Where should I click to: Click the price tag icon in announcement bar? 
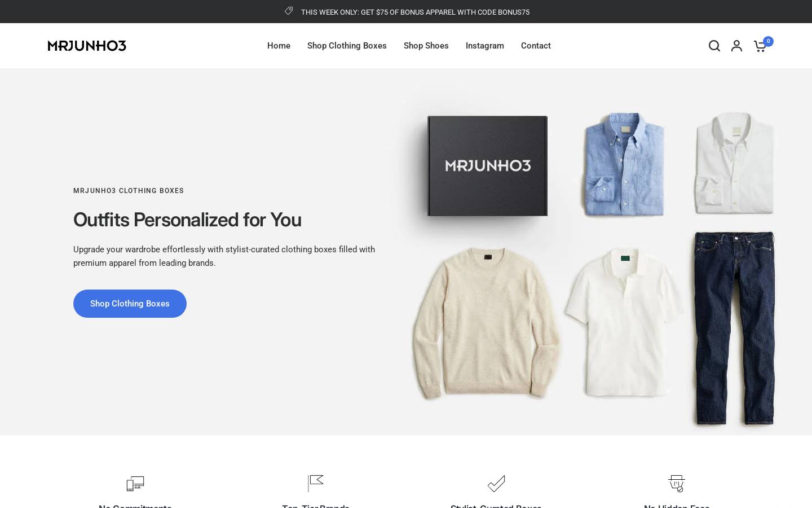289,11
